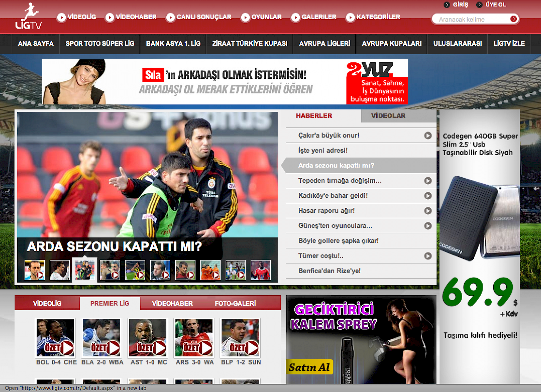This screenshot has width=541, height=392.
Task: Play the ARS 3-0 WA summary video
Action: point(194,338)
